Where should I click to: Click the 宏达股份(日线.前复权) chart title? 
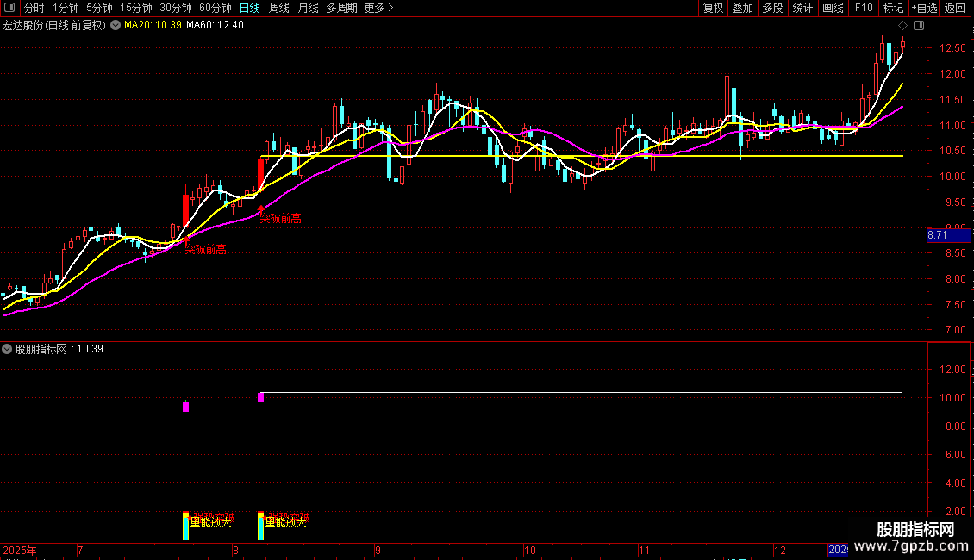[54, 25]
